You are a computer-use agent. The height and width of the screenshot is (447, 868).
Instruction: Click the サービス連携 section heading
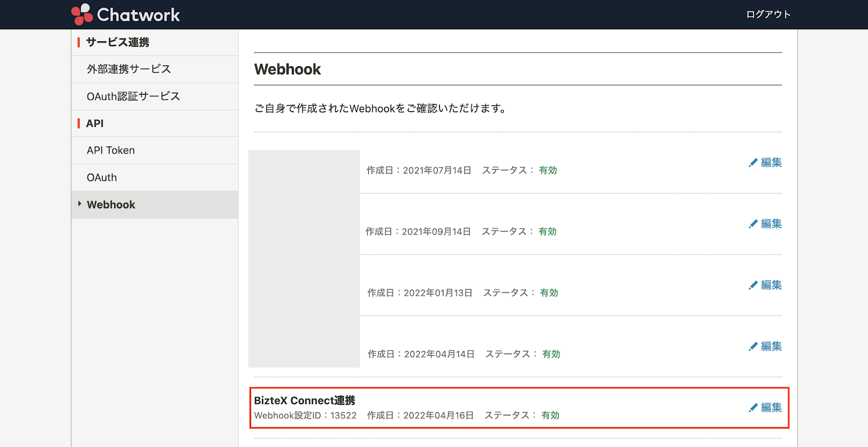117,42
